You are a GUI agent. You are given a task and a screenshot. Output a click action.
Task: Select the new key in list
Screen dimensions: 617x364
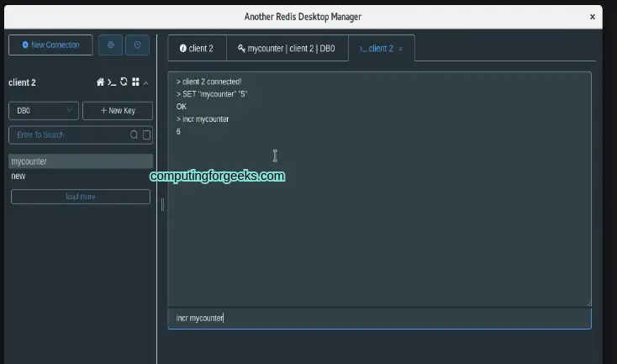tap(81, 176)
